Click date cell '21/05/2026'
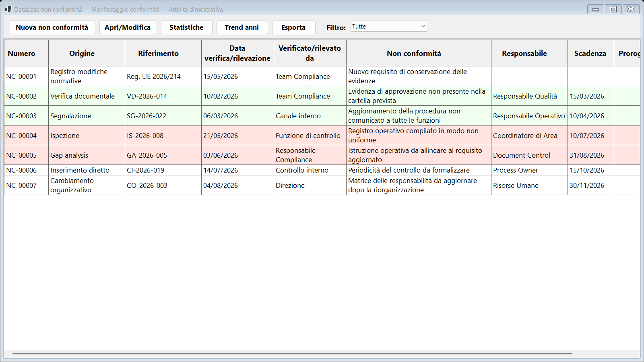Image resolution: width=644 pixels, height=362 pixels. [237, 135]
